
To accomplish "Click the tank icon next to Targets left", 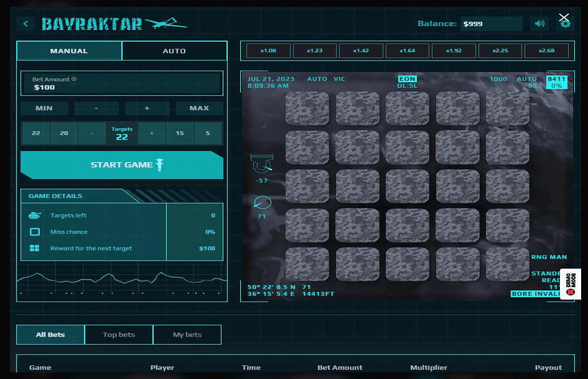I will coord(34,215).
